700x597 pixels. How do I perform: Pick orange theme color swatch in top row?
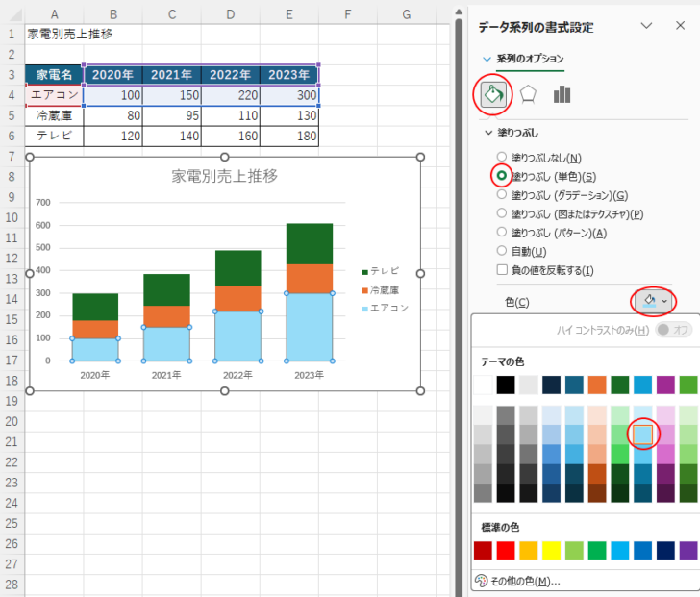pos(597,386)
